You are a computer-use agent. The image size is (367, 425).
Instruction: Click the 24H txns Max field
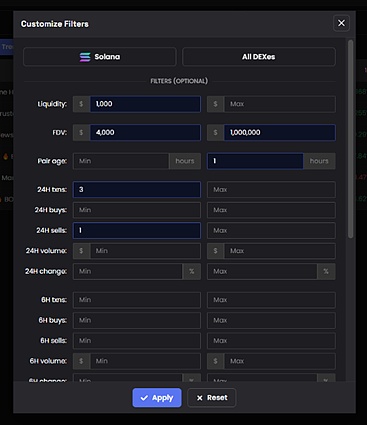[271, 190]
